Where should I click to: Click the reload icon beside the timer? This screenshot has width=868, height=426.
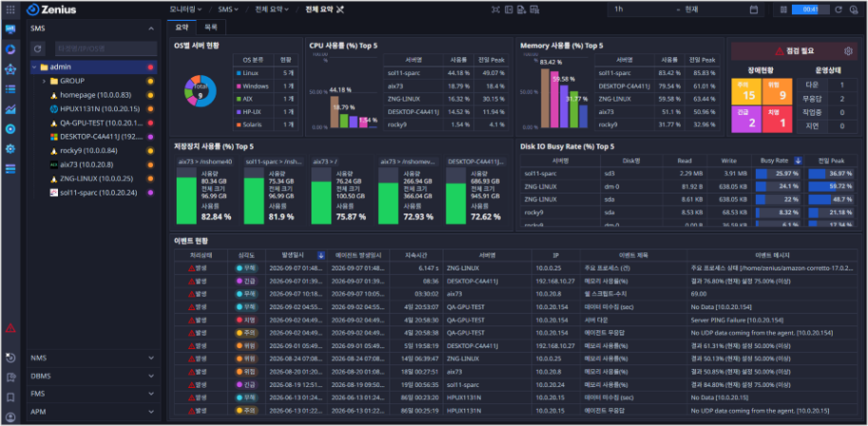coord(839,10)
